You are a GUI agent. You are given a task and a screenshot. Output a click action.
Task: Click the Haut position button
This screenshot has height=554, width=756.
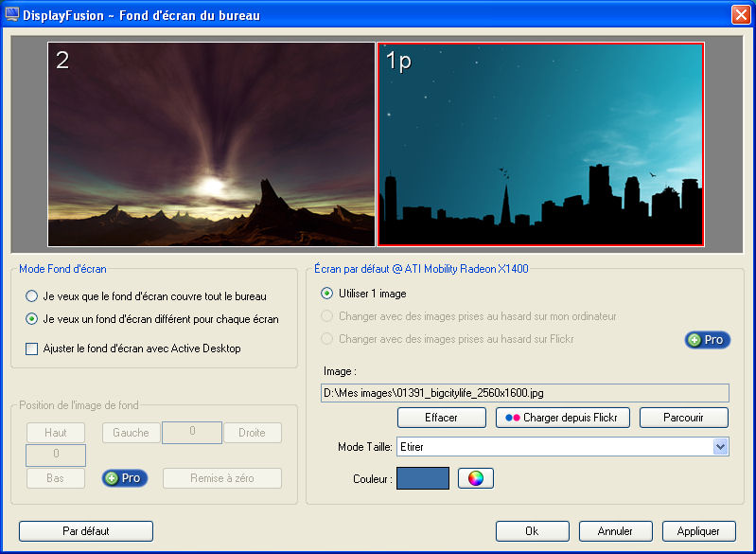(56, 433)
